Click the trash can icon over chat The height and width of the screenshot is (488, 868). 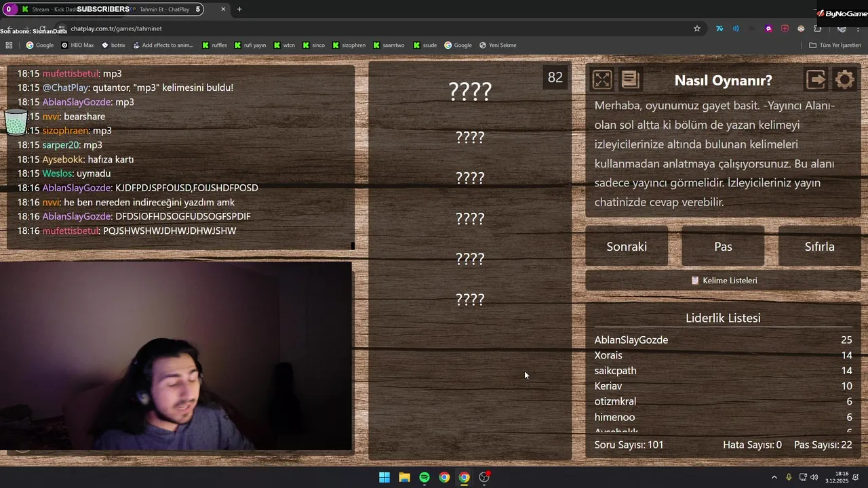[16, 122]
